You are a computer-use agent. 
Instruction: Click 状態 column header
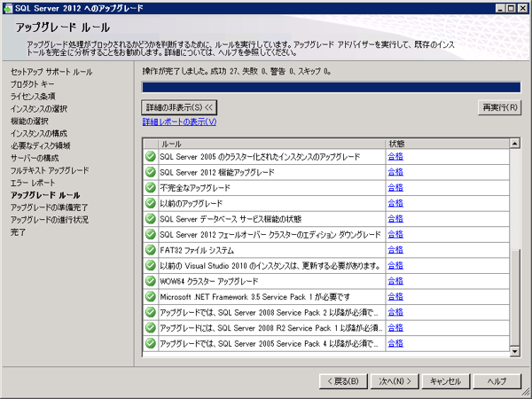click(x=448, y=144)
